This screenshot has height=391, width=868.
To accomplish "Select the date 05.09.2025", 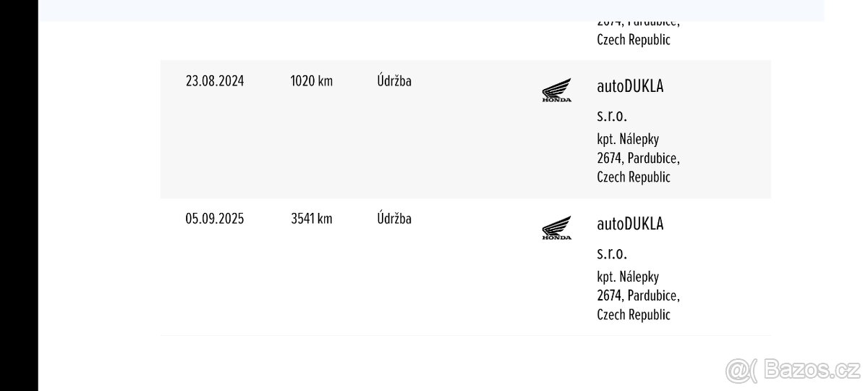I will [x=215, y=219].
